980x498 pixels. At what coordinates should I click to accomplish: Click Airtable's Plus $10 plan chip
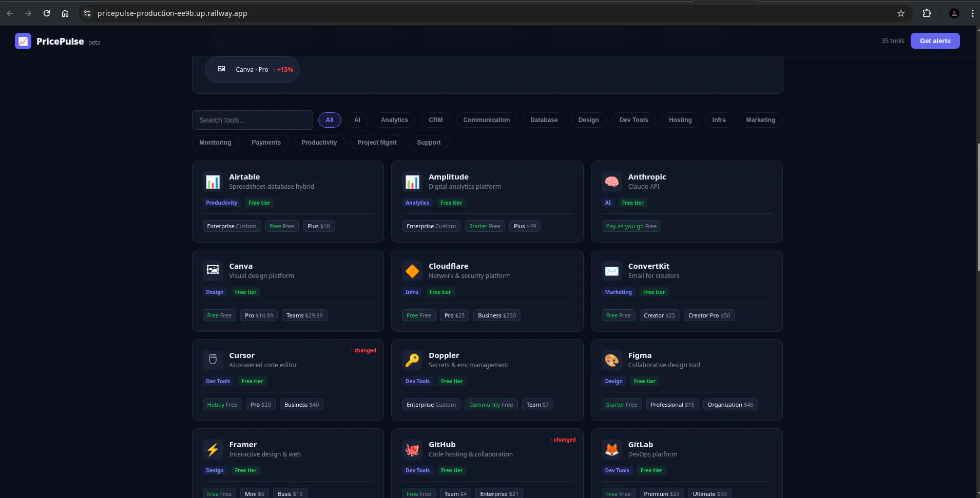[319, 226]
